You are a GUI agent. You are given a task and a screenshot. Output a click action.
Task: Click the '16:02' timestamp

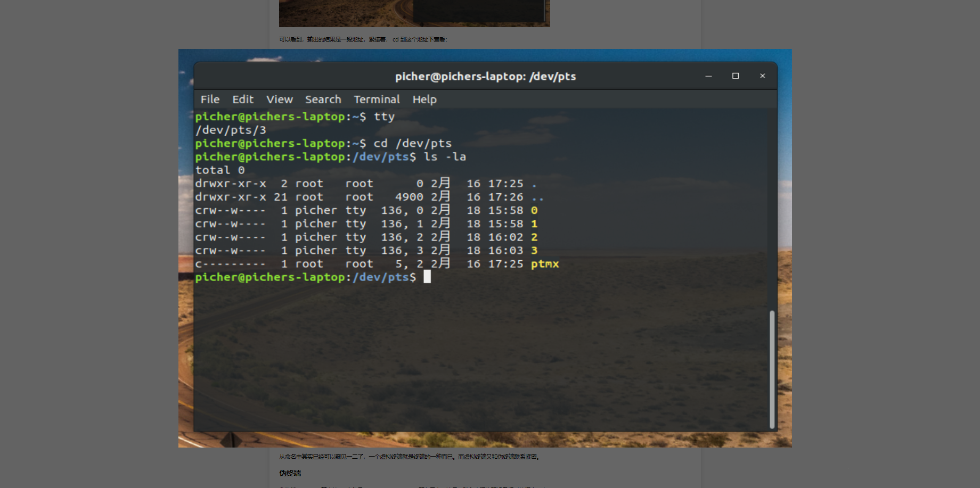click(x=506, y=237)
